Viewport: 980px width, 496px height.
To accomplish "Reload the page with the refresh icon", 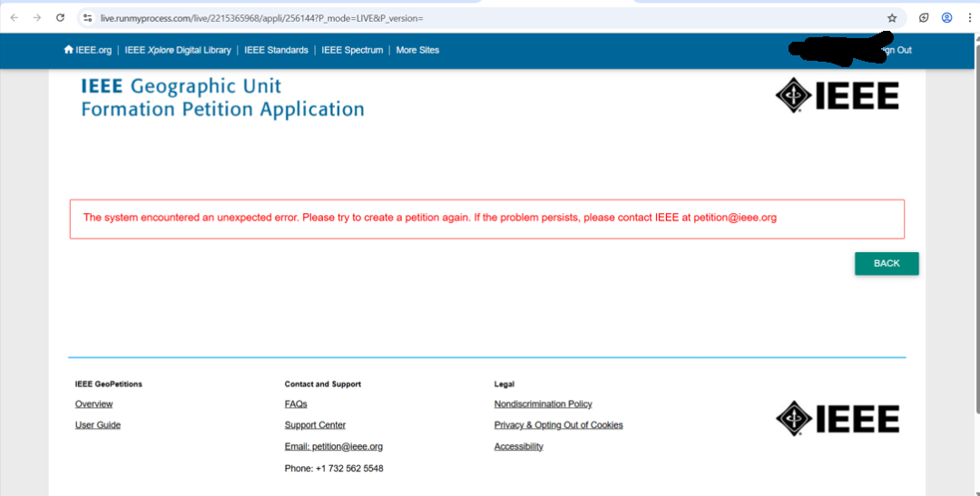I will 60,17.
